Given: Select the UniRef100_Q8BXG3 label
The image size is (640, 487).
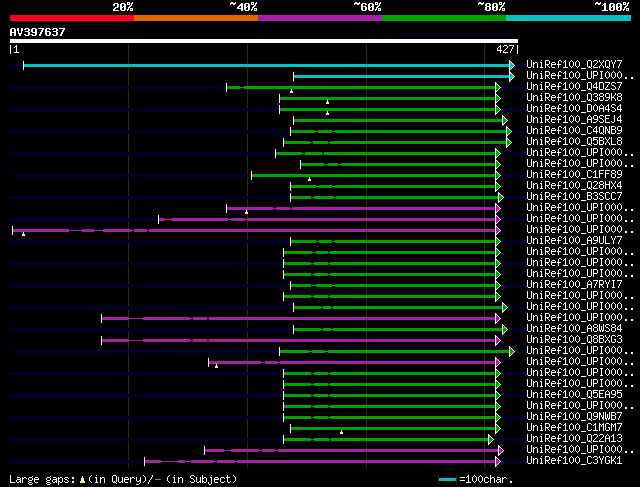Looking at the screenshot, I should [574, 340].
